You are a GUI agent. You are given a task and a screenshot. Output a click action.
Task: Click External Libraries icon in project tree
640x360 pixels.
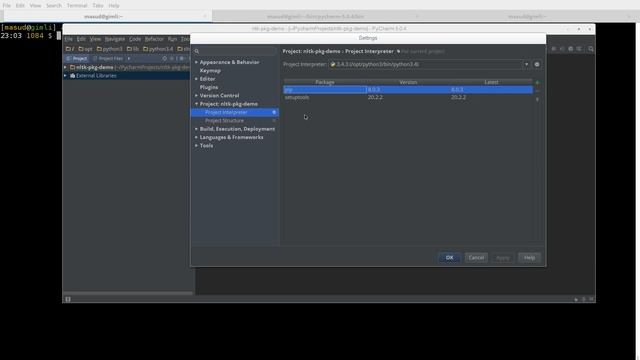[72, 76]
